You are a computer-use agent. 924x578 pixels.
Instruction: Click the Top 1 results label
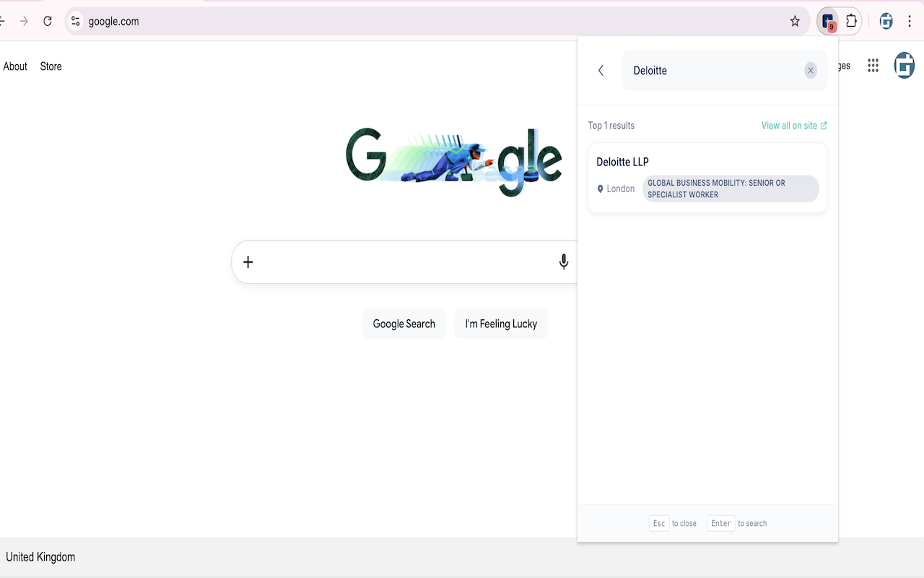click(611, 126)
